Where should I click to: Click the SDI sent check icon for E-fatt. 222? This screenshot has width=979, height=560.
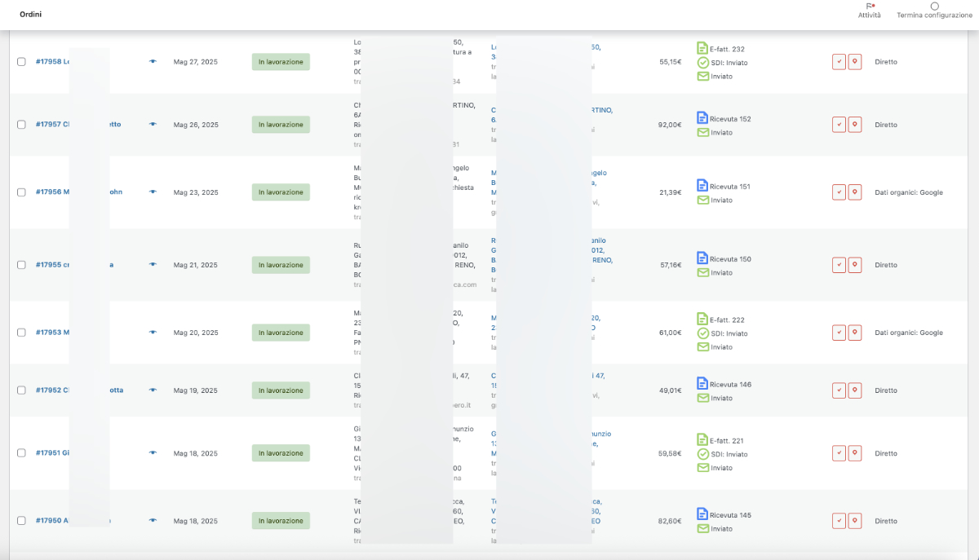702,333
